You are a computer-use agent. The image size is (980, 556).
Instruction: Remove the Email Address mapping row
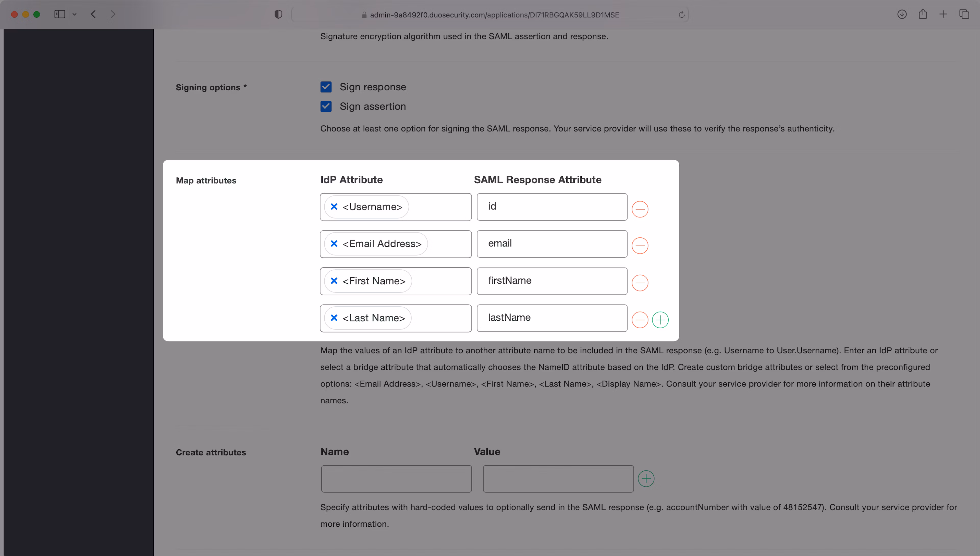pos(640,246)
